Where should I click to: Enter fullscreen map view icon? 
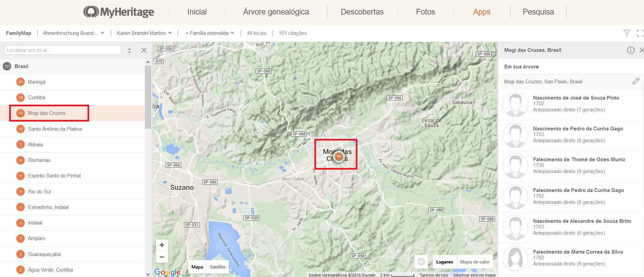click(x=640, y=33)
